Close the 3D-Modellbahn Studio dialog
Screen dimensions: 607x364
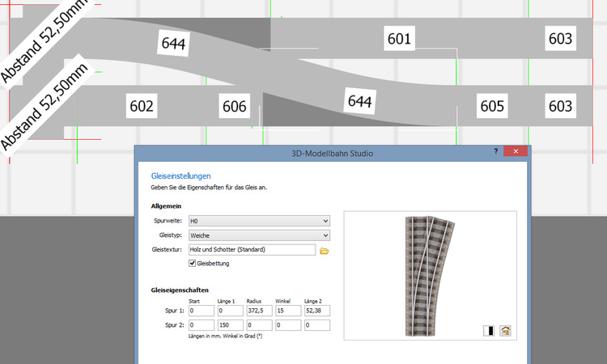pyautogui.click(x=516, y=151)
